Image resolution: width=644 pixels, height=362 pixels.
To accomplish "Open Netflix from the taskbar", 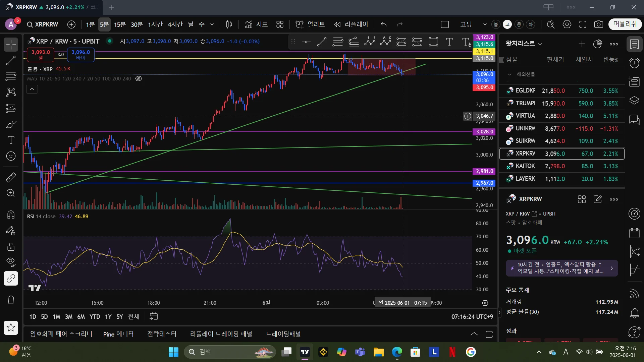I will [x=452, y=352].
